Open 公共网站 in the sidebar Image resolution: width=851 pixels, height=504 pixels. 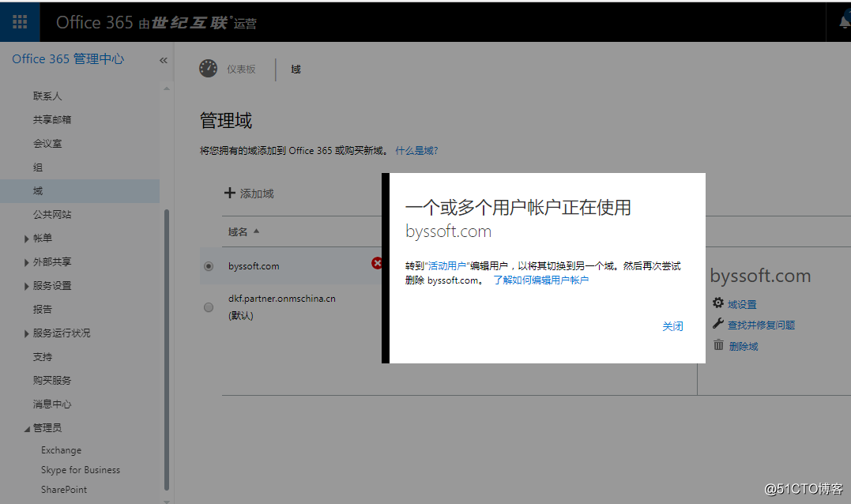[52, 214]
